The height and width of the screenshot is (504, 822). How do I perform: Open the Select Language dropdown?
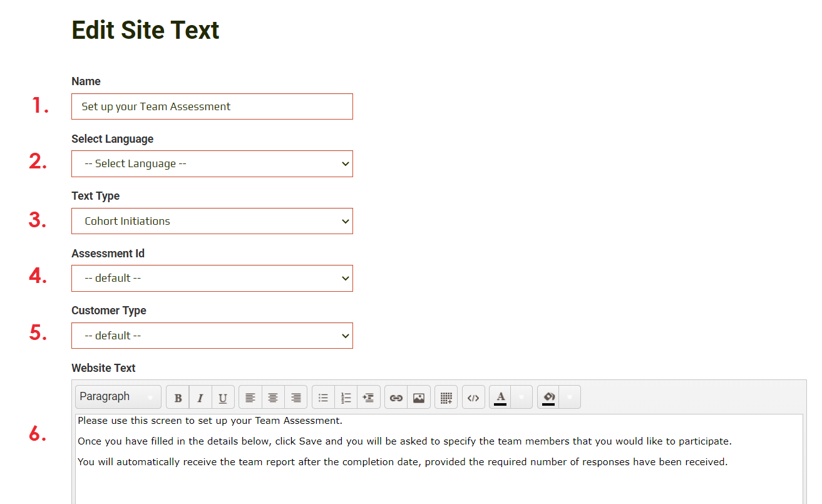click(212, 163)
